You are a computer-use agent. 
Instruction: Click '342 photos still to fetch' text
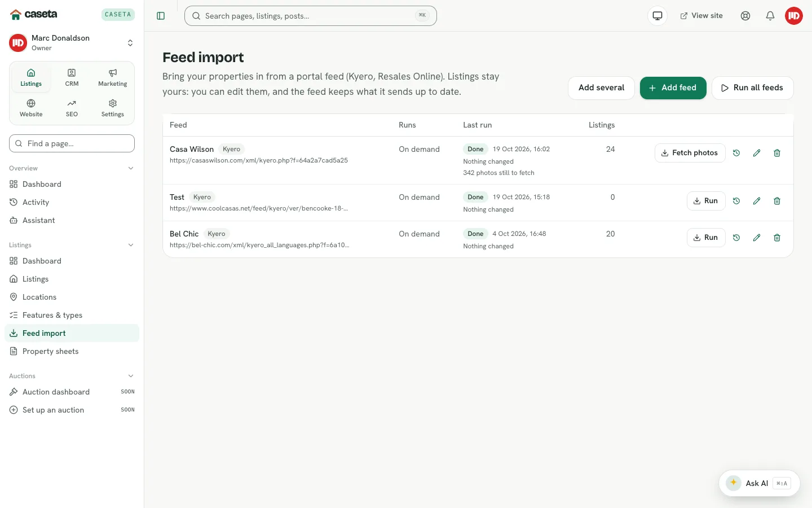tap(498, 173)
